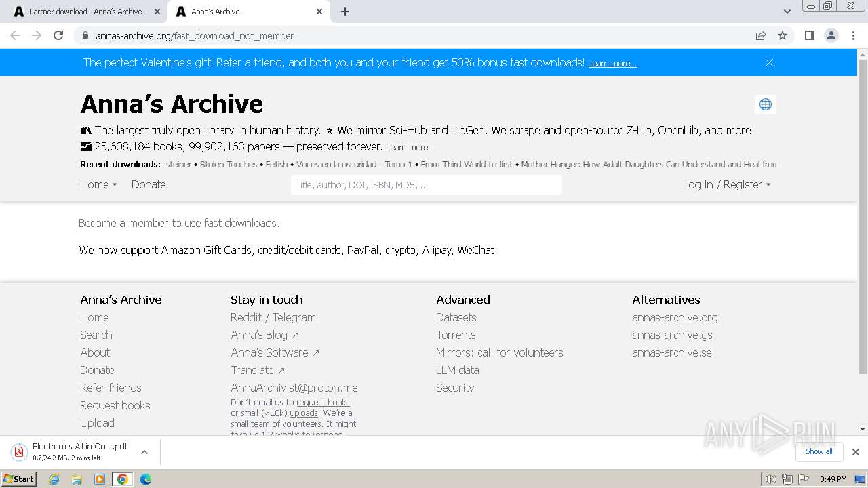
Task: Show all downloads button
Action: tap(819, 451)
